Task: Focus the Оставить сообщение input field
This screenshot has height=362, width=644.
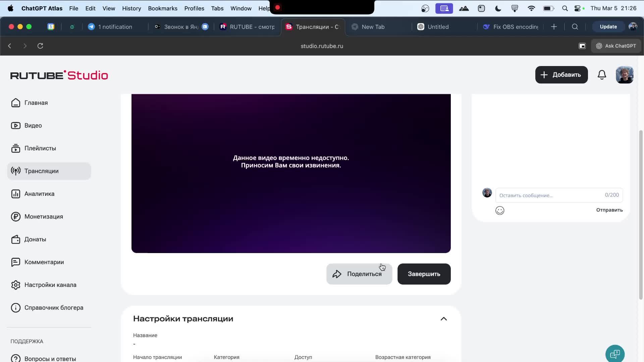Action: click(550, 195)
